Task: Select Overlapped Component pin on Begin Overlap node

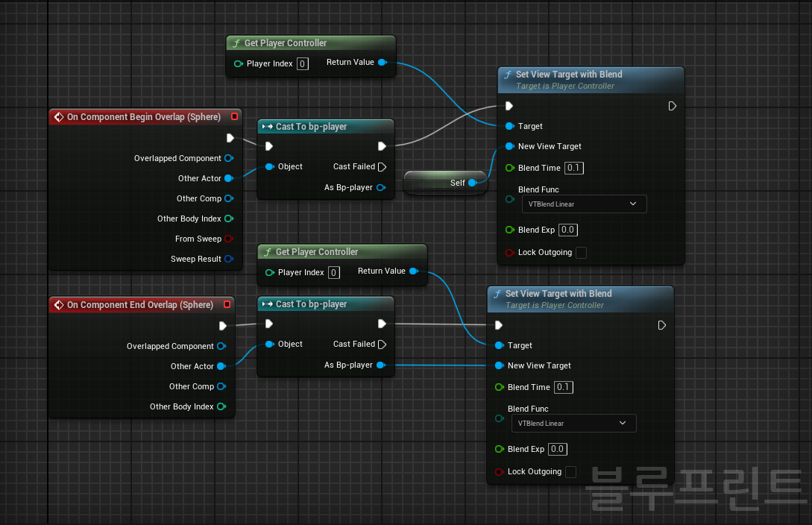Action: click(x=229, y=158)
